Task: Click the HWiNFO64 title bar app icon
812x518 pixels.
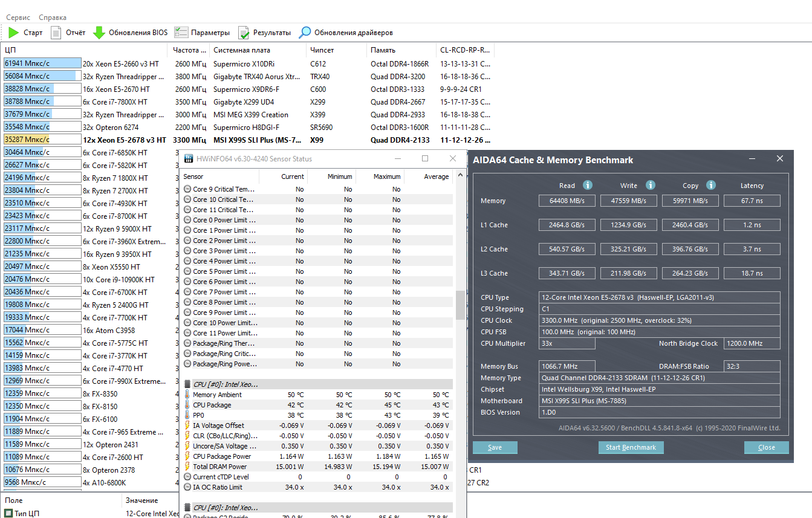Action: coord(189,158)
